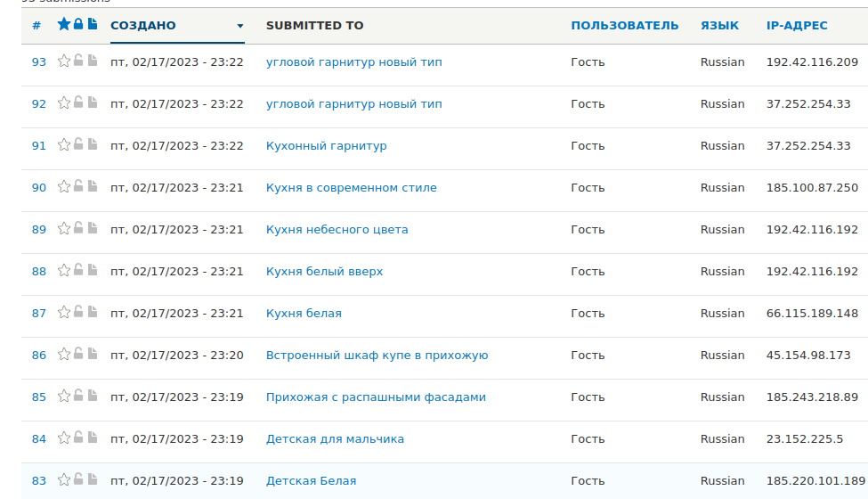The width and height of the screenshot is (868, 499).
Task: Star submission 90 row
Action: pyautogui.click(x=64, y=186)
